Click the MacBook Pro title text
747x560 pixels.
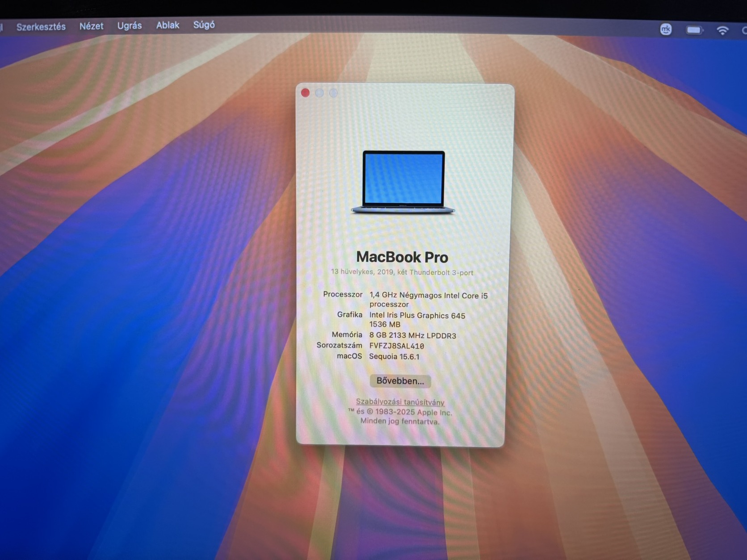pyautogui.click(x=402, y=257)
